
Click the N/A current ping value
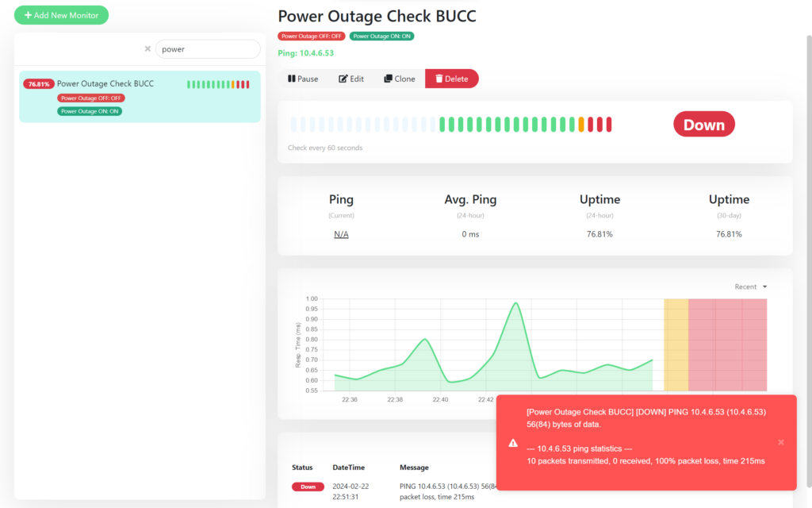coord(341,234)
